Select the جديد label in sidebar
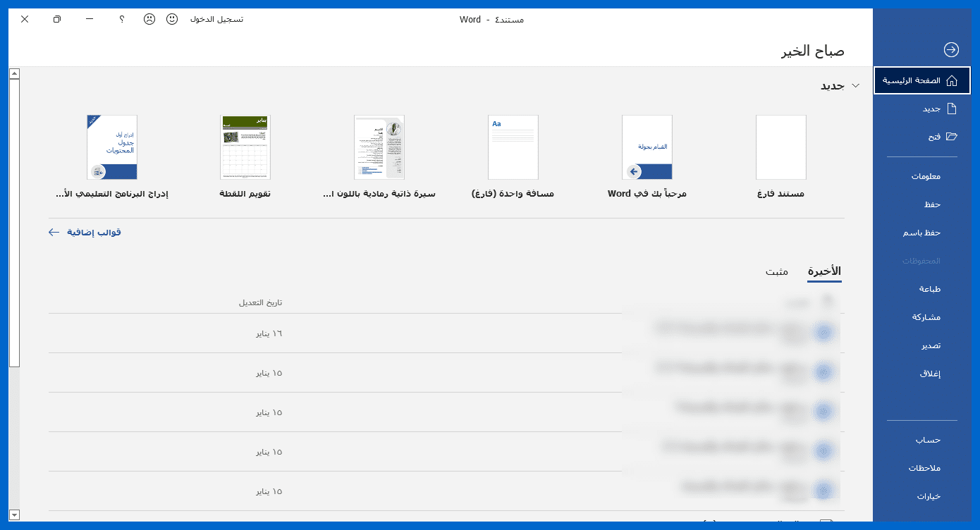Screen dimensions: 980x530 (932, 109)
